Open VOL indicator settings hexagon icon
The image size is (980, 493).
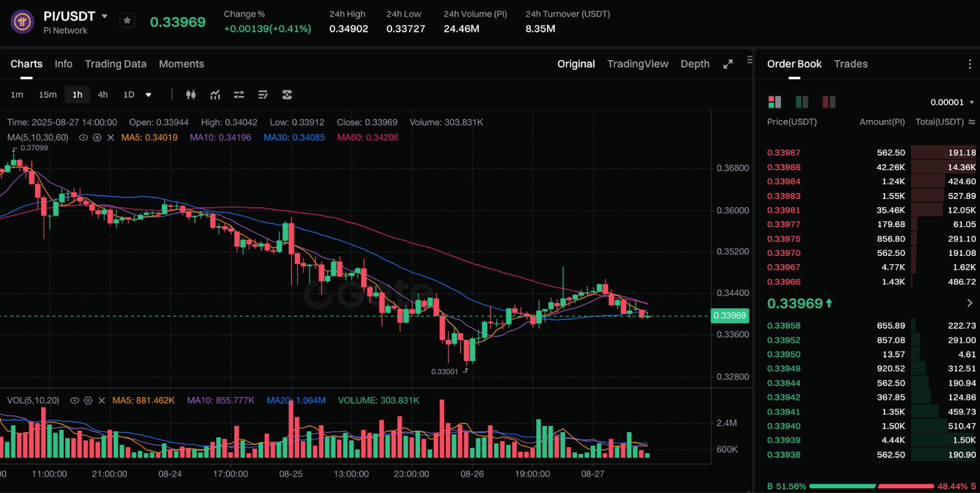88,401
